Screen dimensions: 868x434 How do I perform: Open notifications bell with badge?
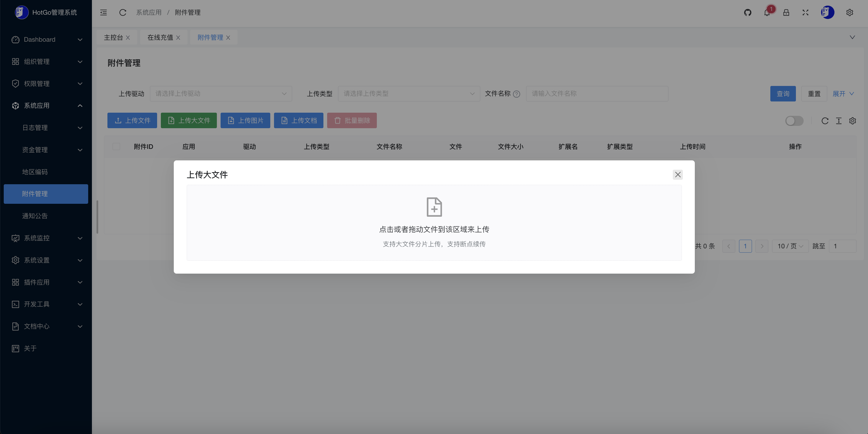click(767, 12)
